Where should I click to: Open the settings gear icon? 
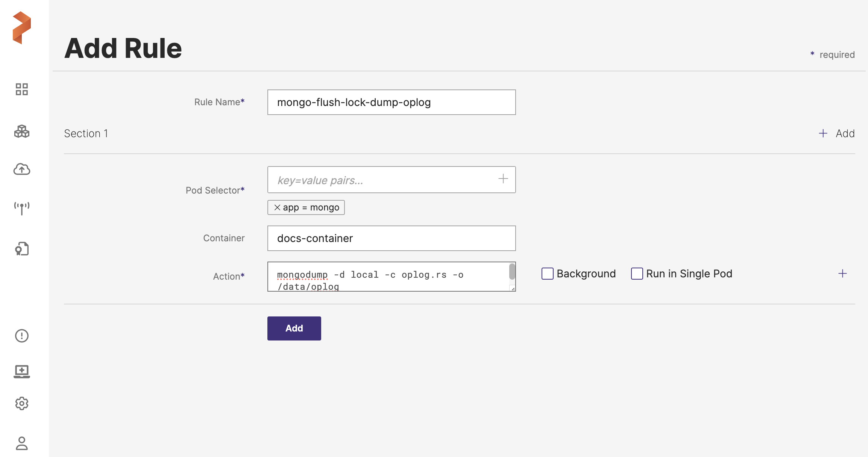(x=21, y=403)
